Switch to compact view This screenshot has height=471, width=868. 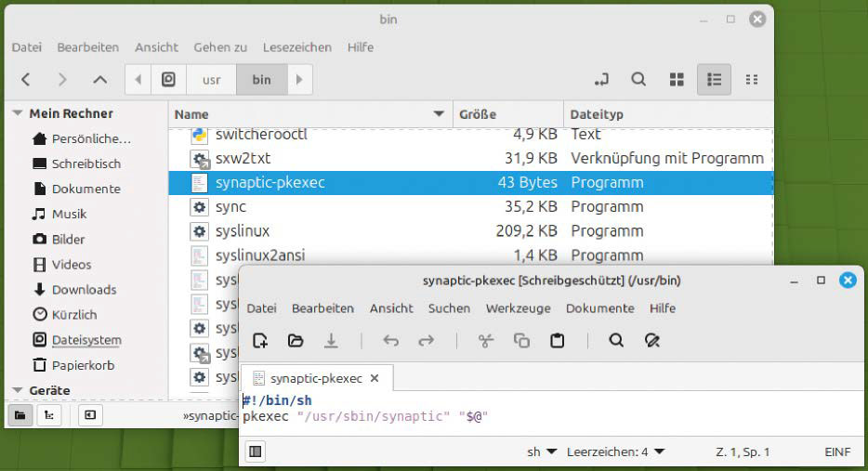[x=752, y=80]
